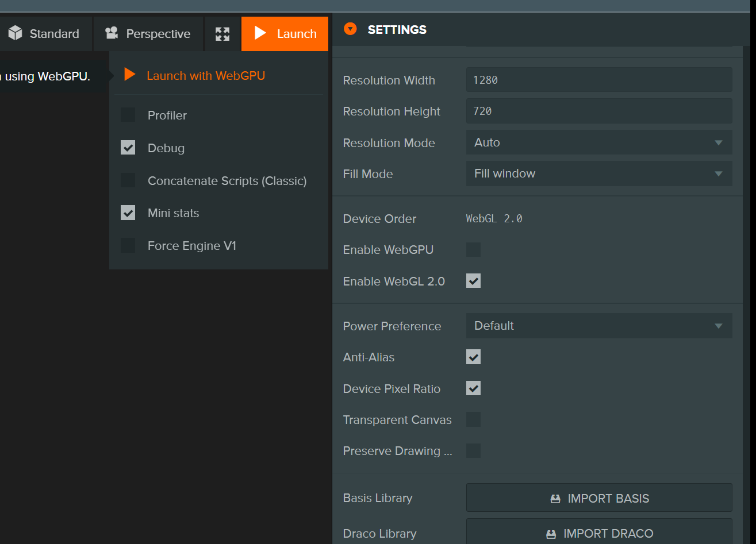Image resolution: width=756 pixels, height=544 pixels.
Task: Expand the Power Preference dropdown
Action: [599, 326]
